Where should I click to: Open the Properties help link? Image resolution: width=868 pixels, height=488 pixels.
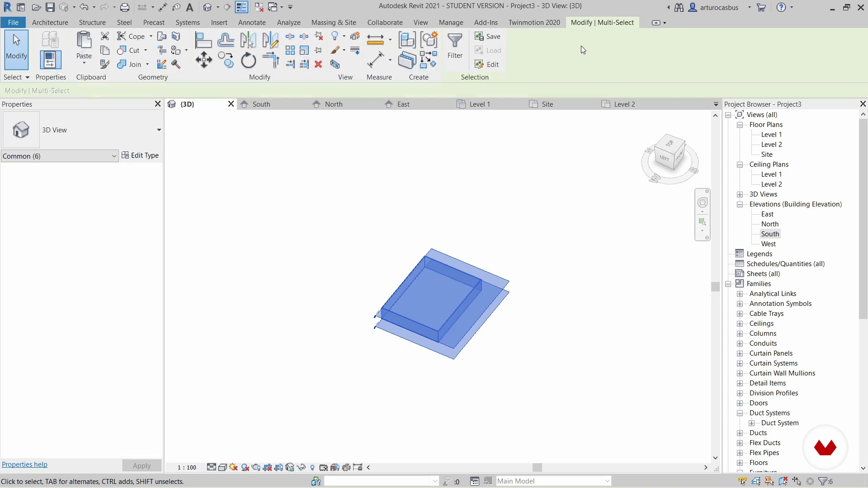point(24,465)
